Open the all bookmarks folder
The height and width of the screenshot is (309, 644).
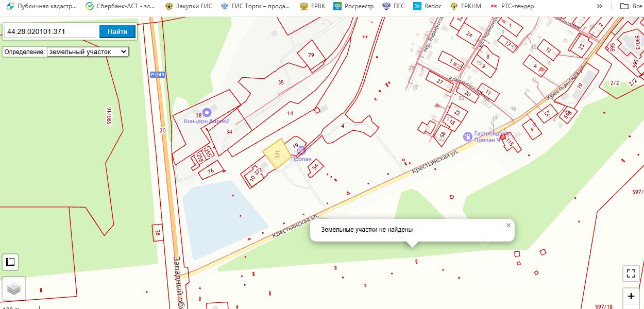pos(631,6)
